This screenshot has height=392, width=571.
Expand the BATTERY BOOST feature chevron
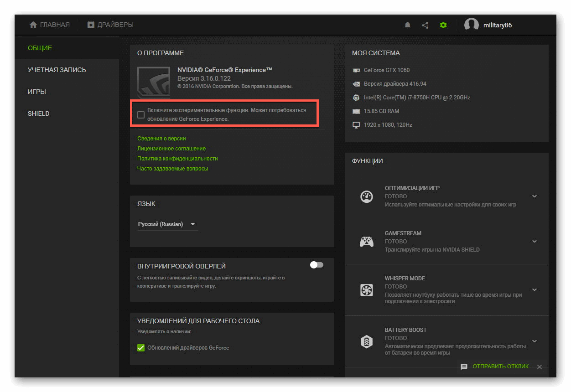coord(535,341)
